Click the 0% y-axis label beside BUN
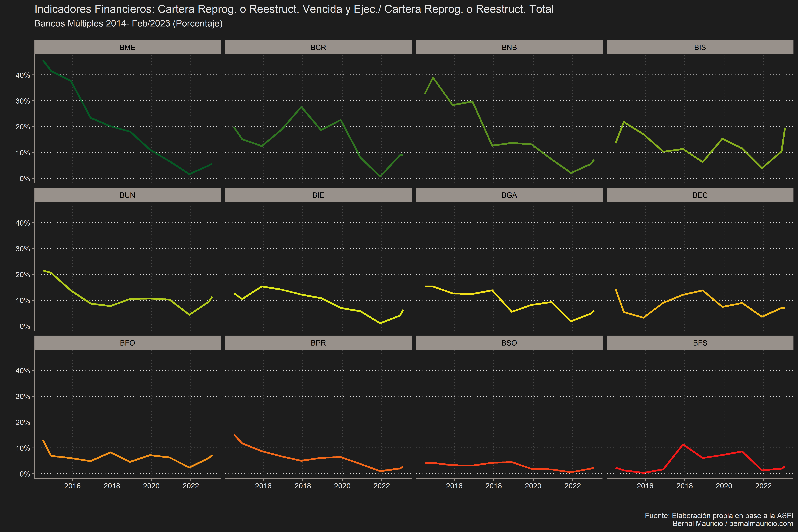This screenshot has height=532, width=798. pyautogui.click(x=25, y=326)
